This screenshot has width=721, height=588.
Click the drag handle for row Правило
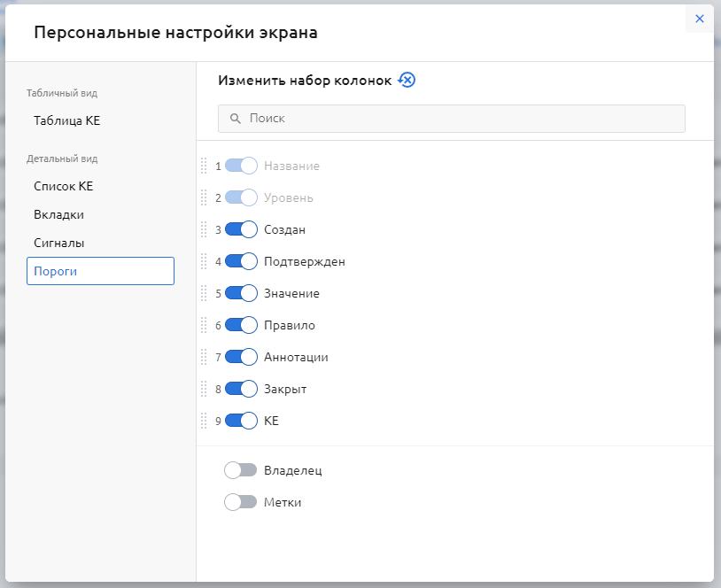click(x=204, y=325)
